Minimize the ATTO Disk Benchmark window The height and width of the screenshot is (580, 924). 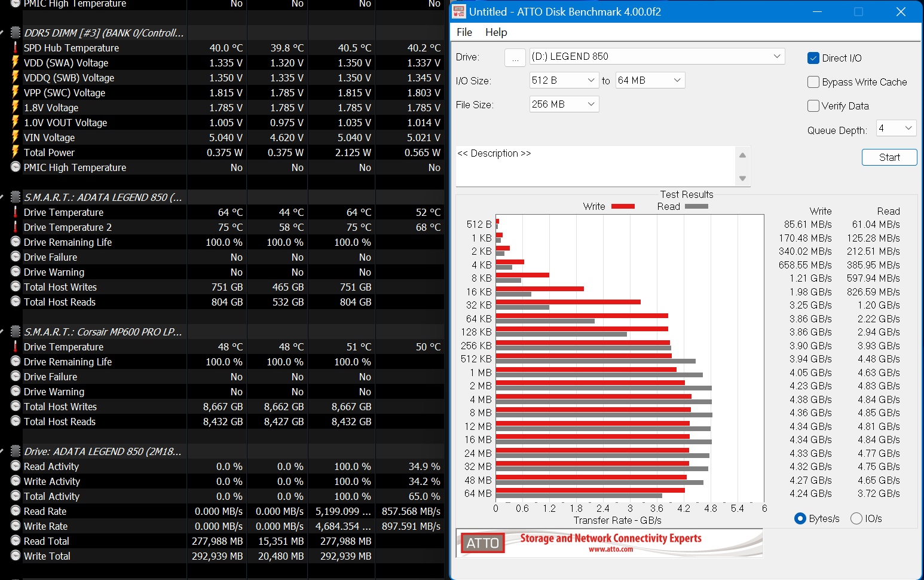pyautogui.click(x=817, y=11)
